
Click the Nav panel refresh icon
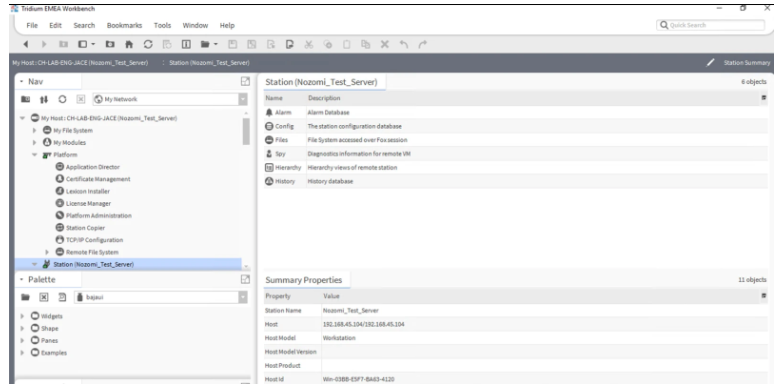[62, 99]
